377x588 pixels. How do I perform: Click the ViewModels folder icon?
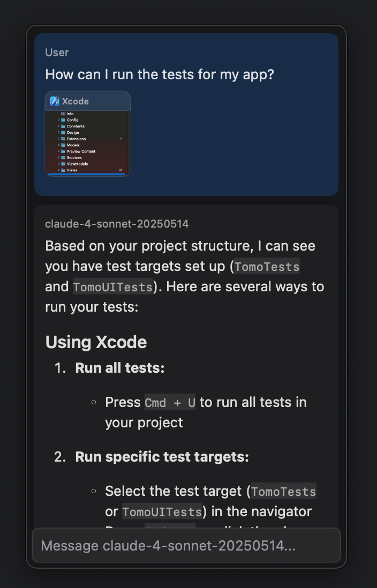click(x=63, y=164)
